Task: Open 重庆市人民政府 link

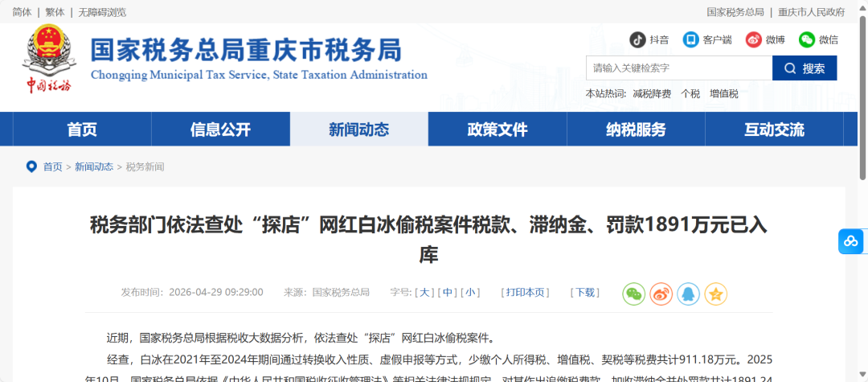Action: point(812,12)
